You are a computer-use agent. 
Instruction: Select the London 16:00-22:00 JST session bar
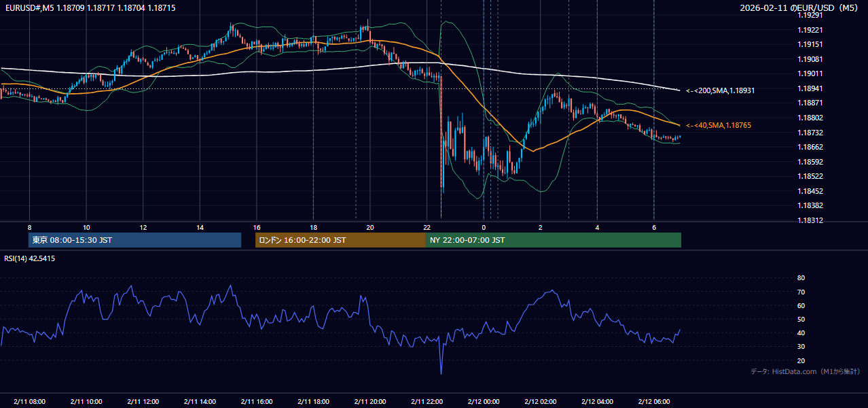(x=340, y=240)
